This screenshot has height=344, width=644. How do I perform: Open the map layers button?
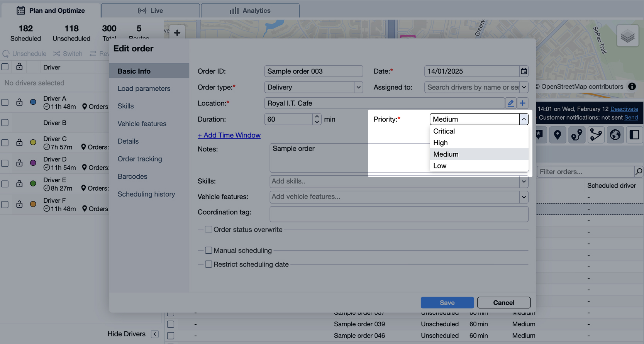627,36
